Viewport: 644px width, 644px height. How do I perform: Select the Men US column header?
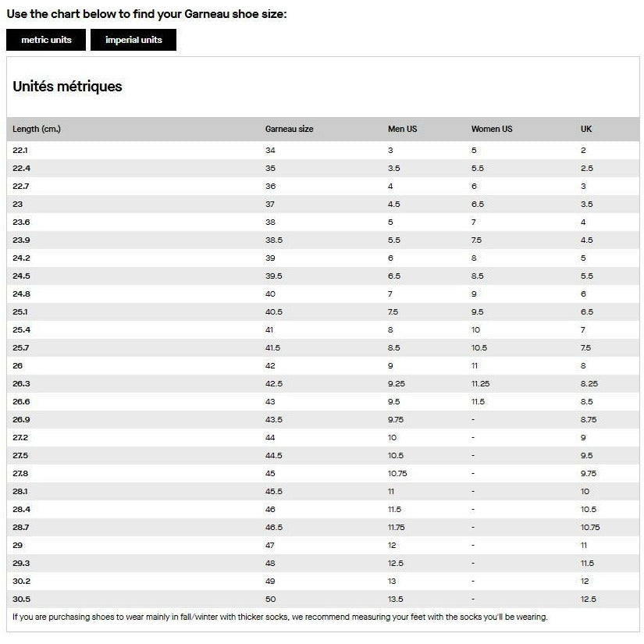[402, 129]
